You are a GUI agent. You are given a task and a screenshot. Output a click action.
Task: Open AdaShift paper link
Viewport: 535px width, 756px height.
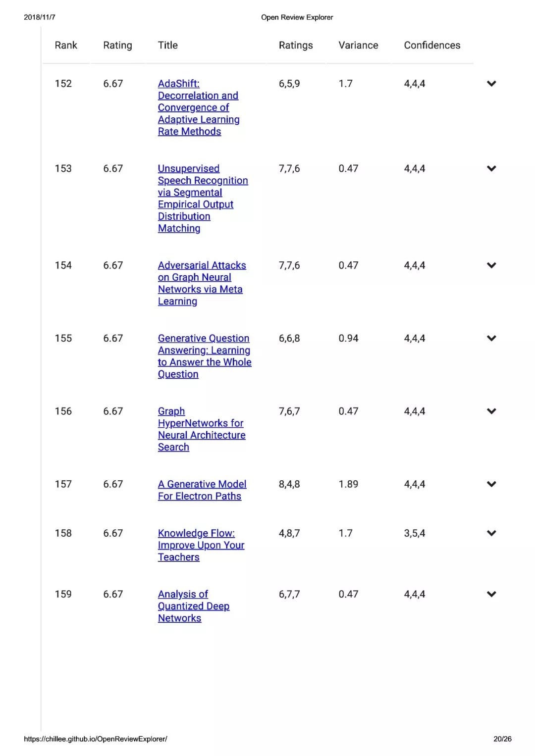pos(199,107)
